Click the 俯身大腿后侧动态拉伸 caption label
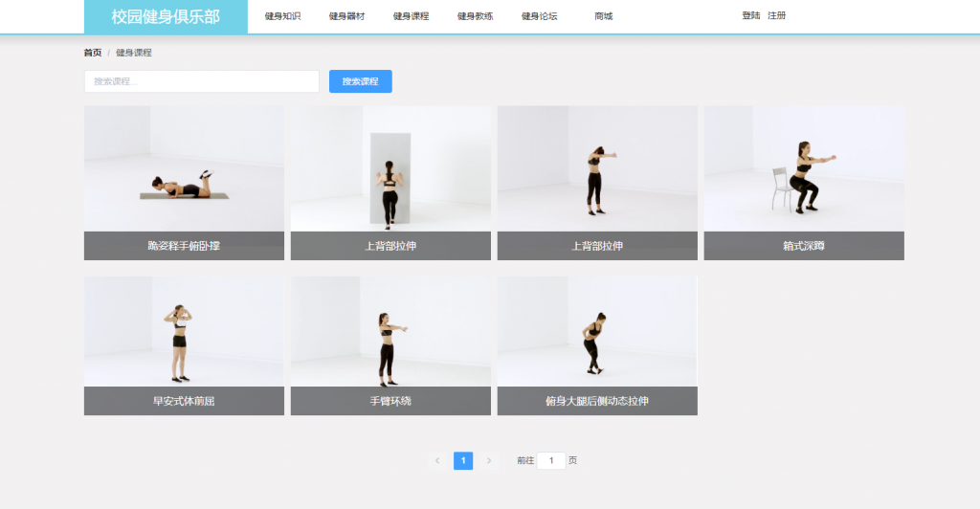This screenshot has height=509, width=980. pos(597,401)
